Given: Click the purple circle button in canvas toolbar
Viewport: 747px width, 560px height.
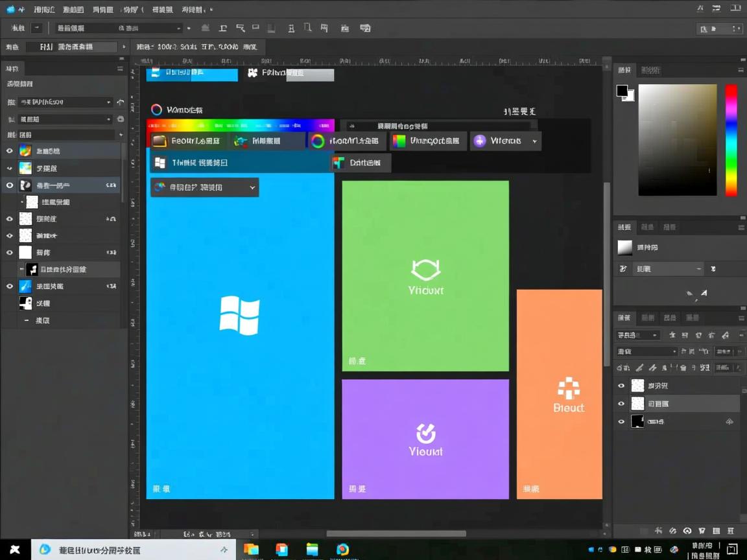Looking at the screenshot, I should pos(479,141).
